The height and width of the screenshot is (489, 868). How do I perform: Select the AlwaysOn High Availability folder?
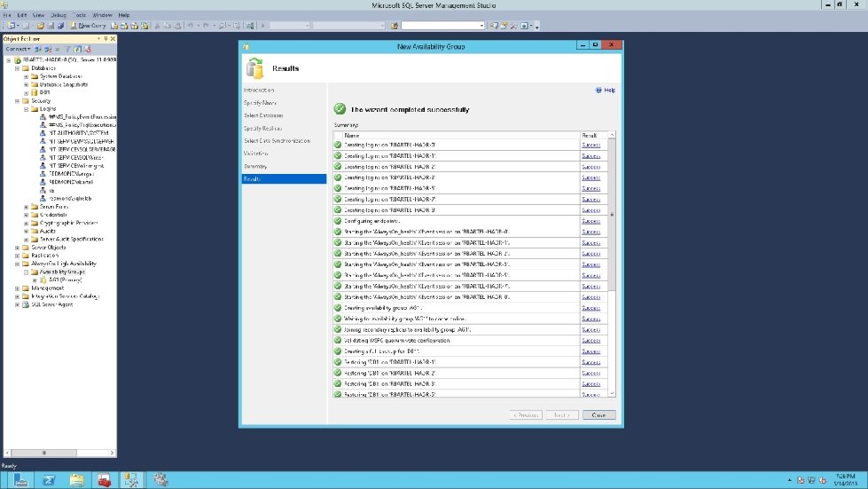pos(64,264)
